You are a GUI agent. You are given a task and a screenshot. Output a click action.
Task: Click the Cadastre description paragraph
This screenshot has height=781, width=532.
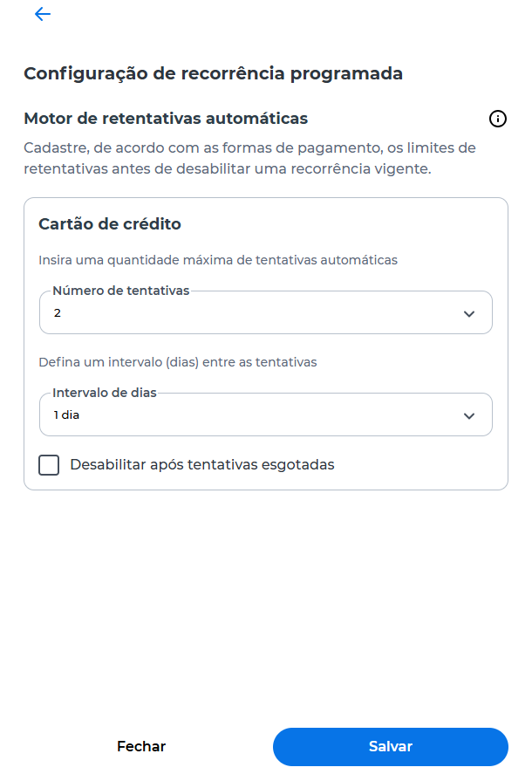point(249,159)
